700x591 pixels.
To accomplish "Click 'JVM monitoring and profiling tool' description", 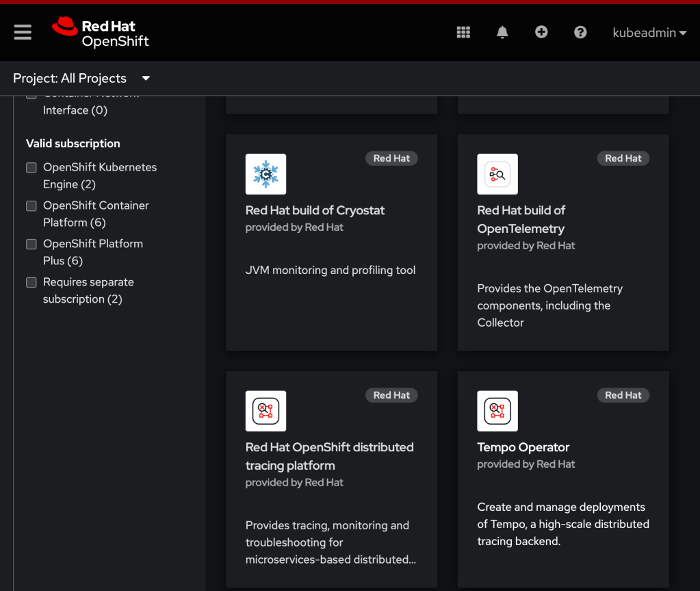I will pos(330,271).
